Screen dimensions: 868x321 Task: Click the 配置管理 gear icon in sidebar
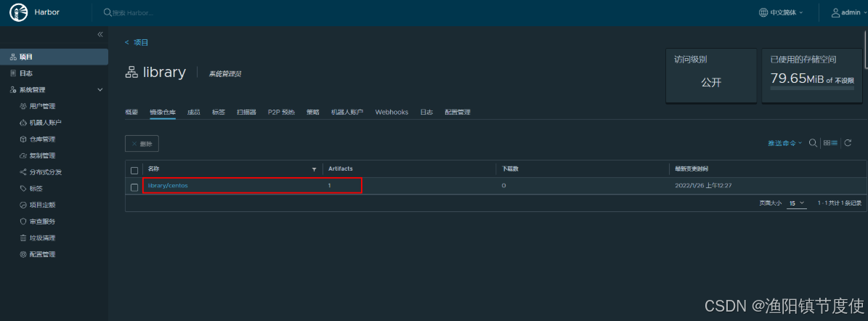23,255
